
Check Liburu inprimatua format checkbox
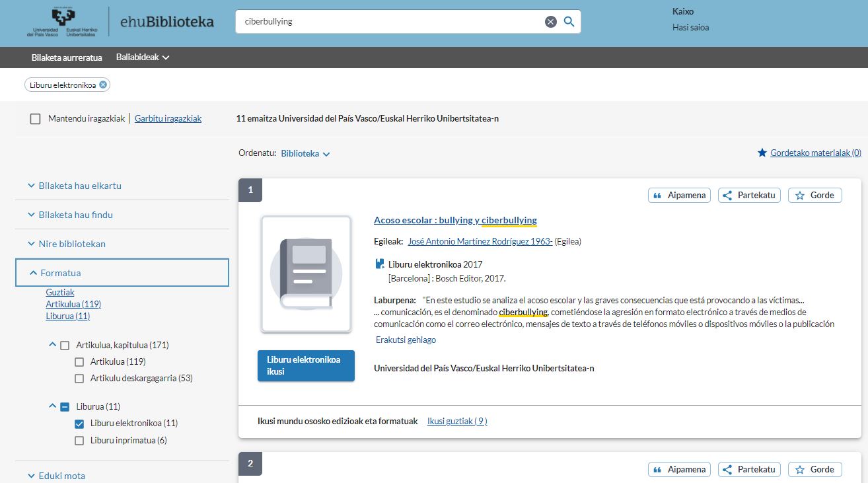click(79, 441)
